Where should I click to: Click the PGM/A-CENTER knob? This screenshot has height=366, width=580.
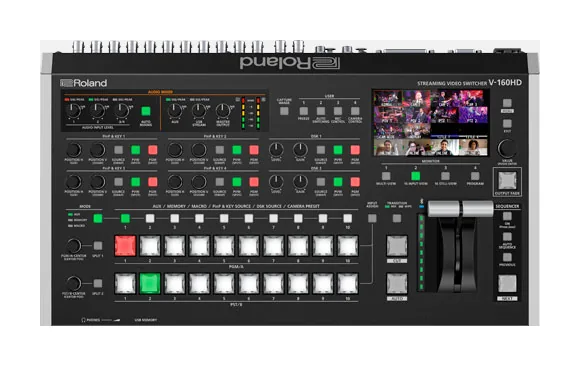click(x=74, y=246)
